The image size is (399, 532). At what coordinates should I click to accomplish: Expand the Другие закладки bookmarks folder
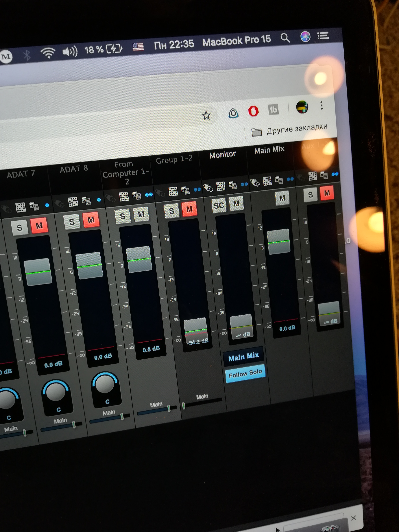tap(290, 130)
